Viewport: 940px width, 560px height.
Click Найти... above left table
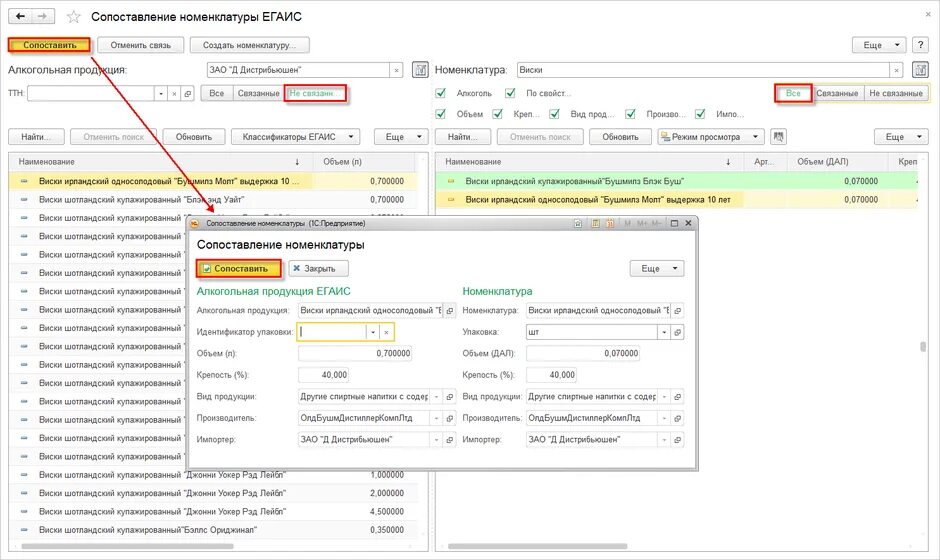point(36,137)
